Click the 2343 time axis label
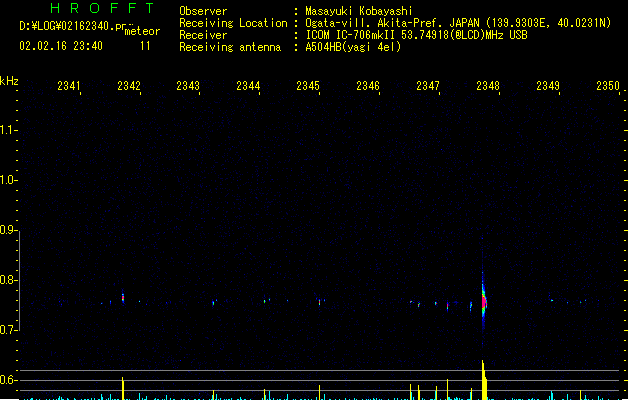Image resolution: width=629 pixels, height=400 pixels. point(188,86)
